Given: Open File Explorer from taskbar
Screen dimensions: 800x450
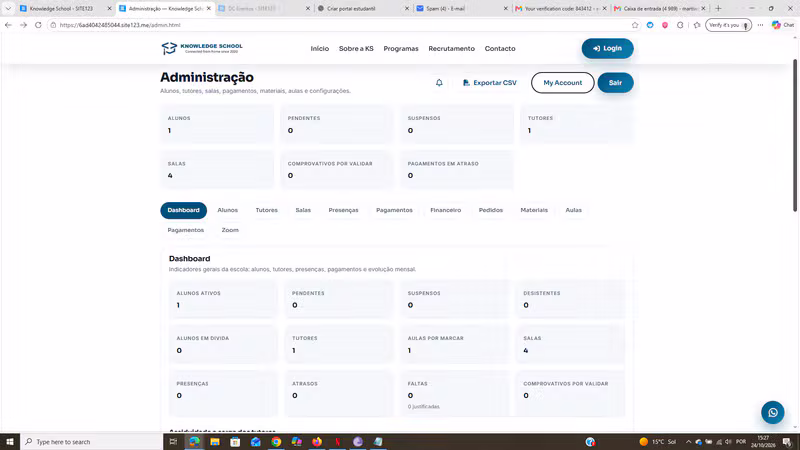Looking at the screenshot, I should [215, 442].
